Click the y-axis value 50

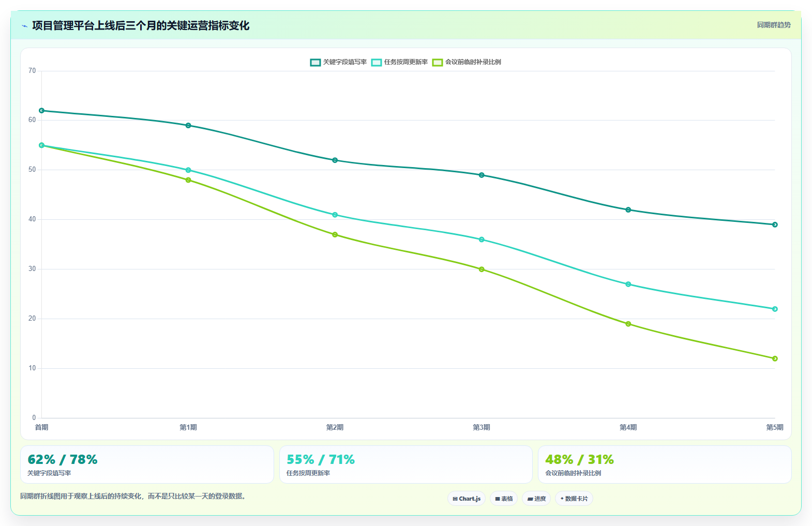point(32,170)
